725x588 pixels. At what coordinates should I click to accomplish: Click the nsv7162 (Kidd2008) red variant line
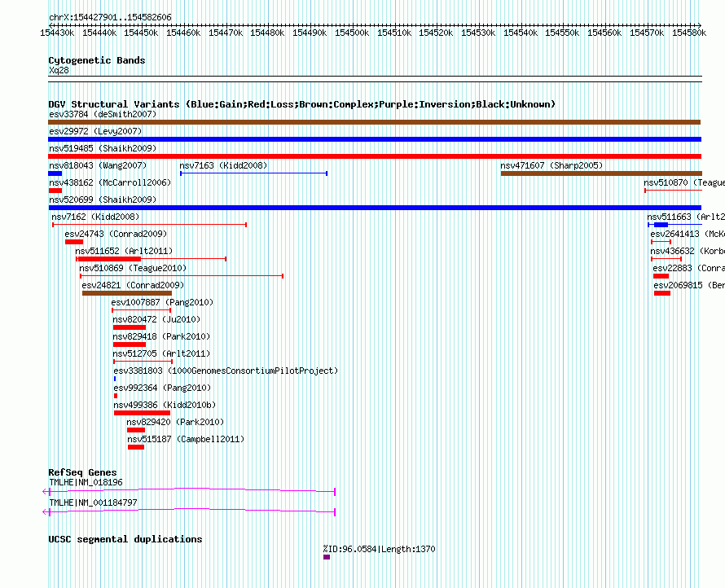pyautogui.click(x=149, y=225)
